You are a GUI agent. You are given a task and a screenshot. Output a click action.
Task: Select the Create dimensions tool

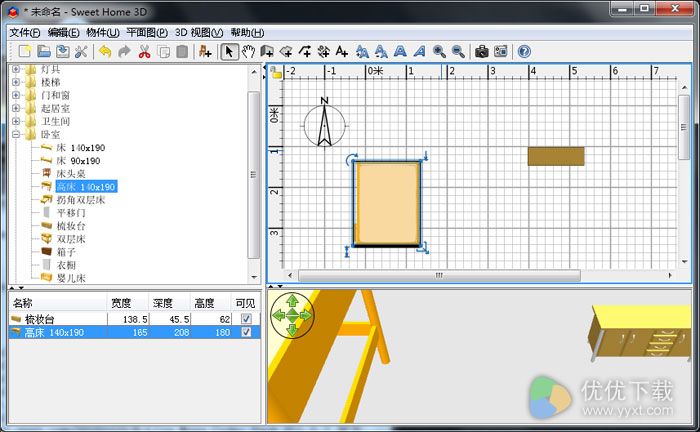coord(324,52)
